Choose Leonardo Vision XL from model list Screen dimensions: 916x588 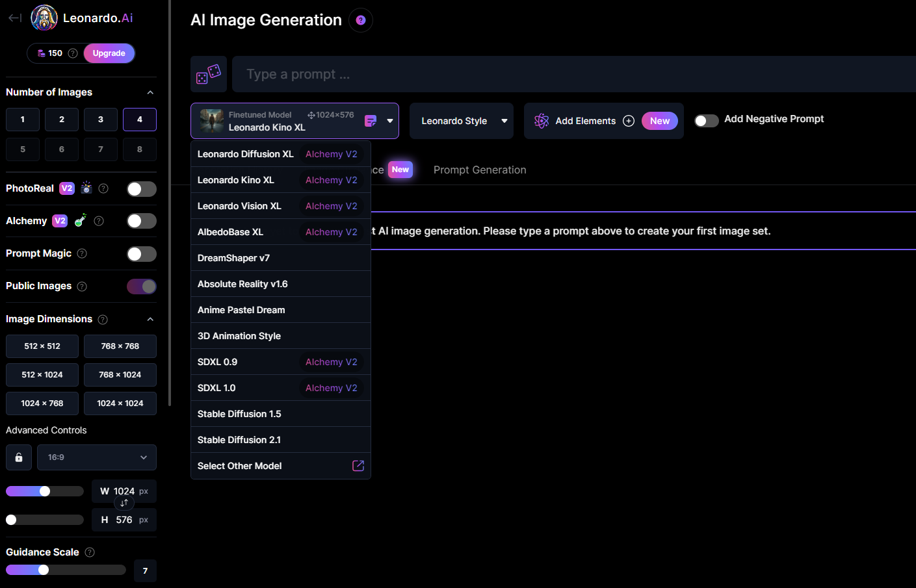pos(281,206)
